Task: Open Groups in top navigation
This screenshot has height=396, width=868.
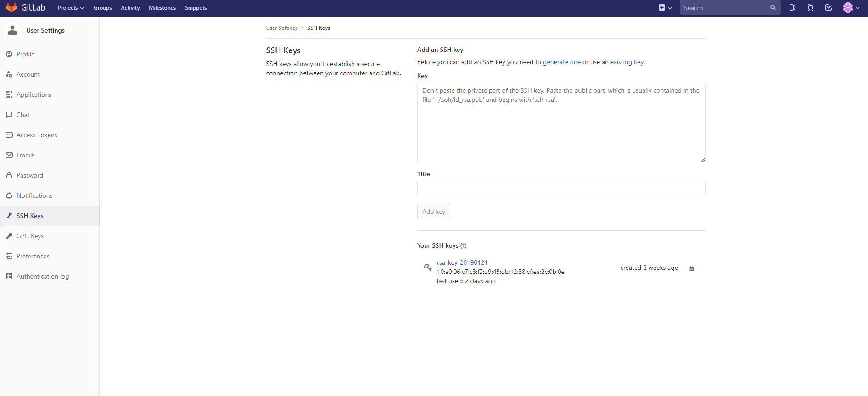Action: 103,8
